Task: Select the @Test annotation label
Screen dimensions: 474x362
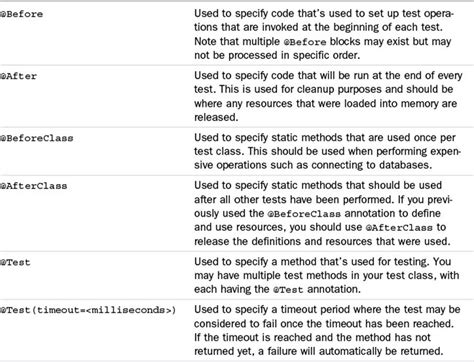Action: click(15, 262)
